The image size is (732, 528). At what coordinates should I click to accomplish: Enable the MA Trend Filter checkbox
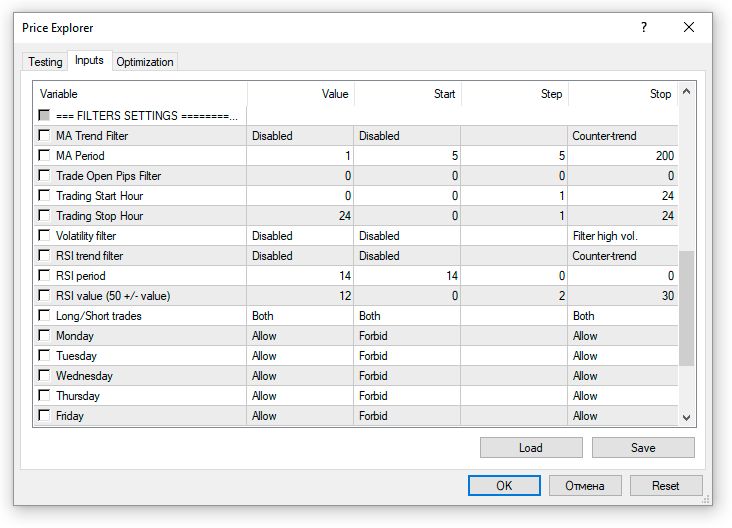pos(44,136)
